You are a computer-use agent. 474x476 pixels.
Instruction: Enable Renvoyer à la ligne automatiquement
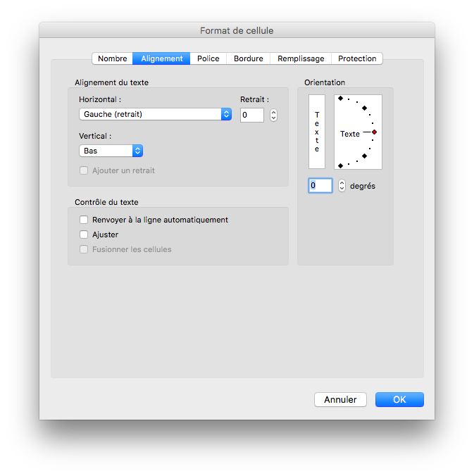(x=84, y=220)
